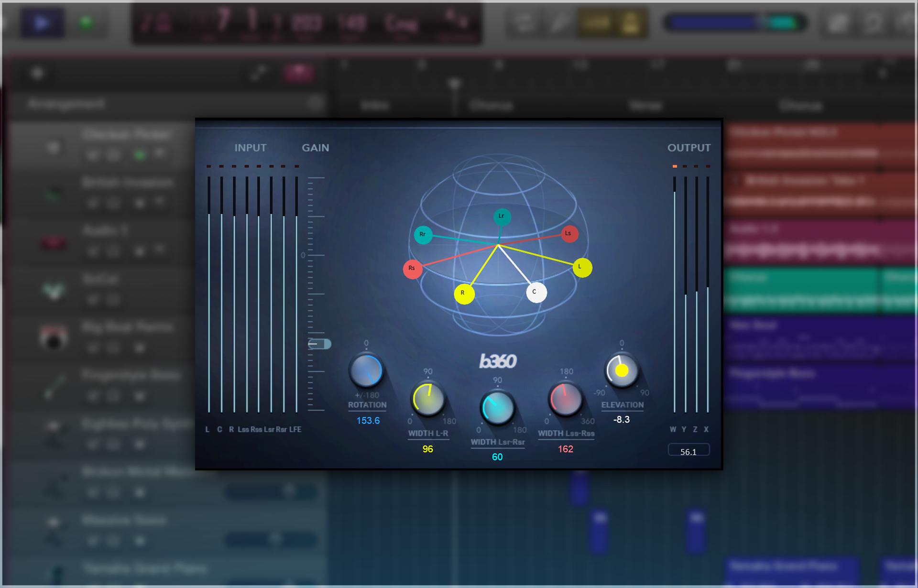
Task: Reset the clip indicator above the R input meter
Action: coord(234,166)
